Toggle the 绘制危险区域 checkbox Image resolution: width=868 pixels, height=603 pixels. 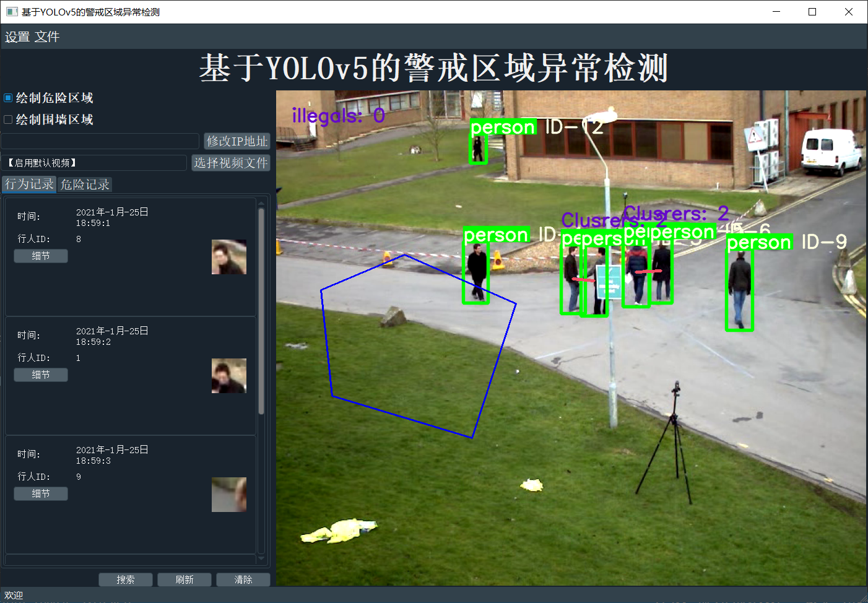pyautogui.click(x=8, y=98)
